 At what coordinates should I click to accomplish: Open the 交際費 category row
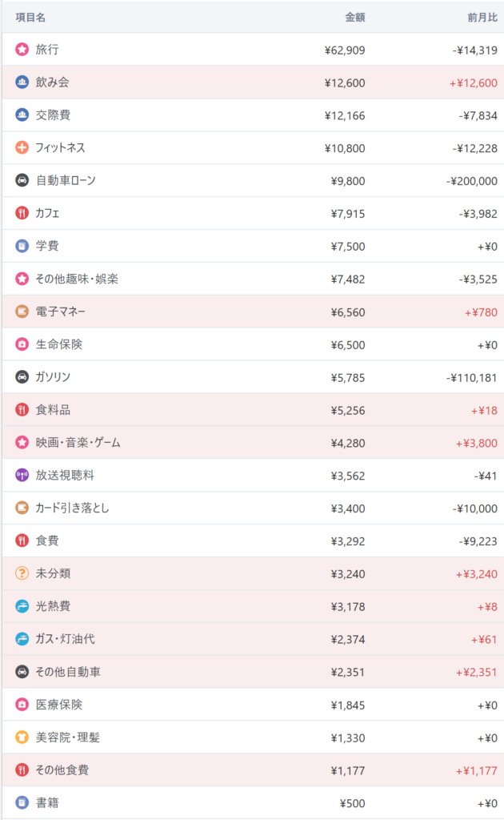point(53,115)
